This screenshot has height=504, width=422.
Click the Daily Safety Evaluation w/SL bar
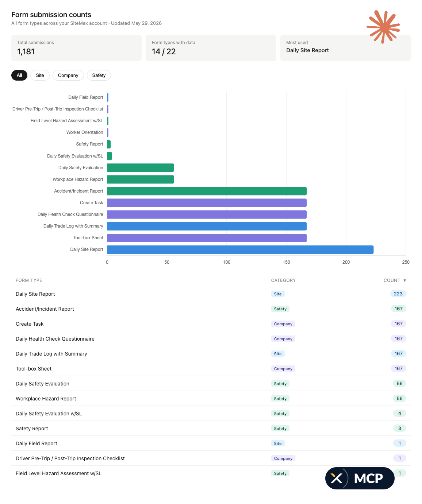[x=110, y=156]
